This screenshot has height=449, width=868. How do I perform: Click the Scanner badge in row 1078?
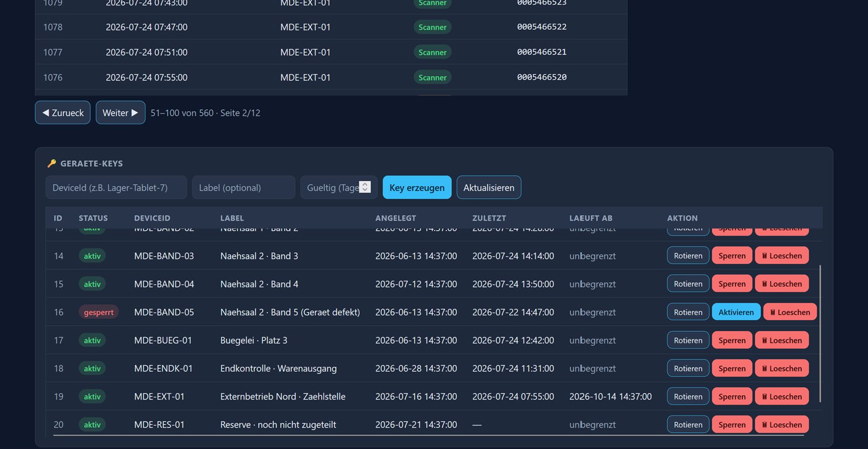432,27
